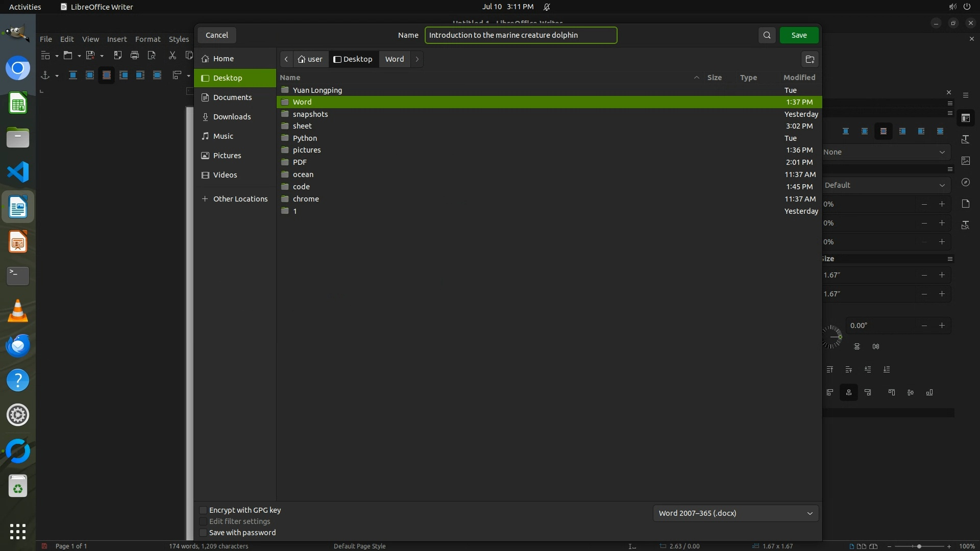The image size is (980, 551).
Task: Click the Print icon in Writer toolbar
Action: point(135,55)
